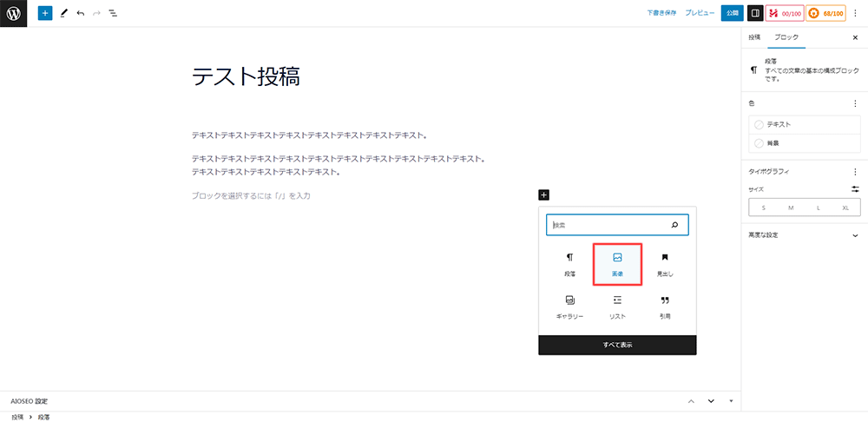This screenshot has width=868, height=422.
Task: Insert a 画像 image block
Action: (x=617, y=265)
